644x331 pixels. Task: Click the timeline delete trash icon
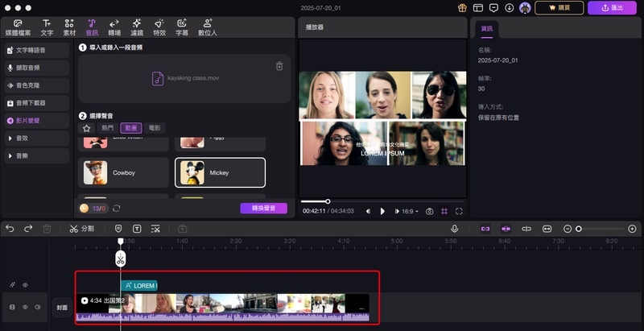click(47, 229)
